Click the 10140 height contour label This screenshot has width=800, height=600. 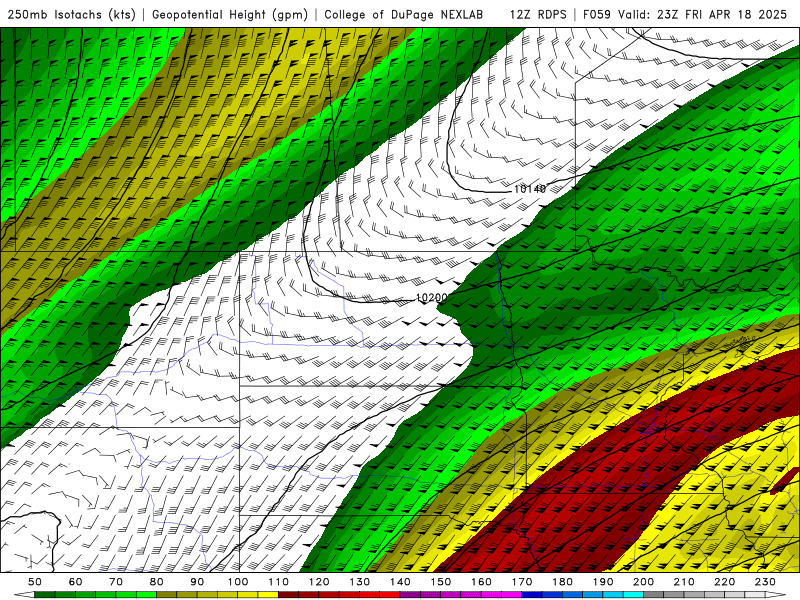tap(530, 189)
